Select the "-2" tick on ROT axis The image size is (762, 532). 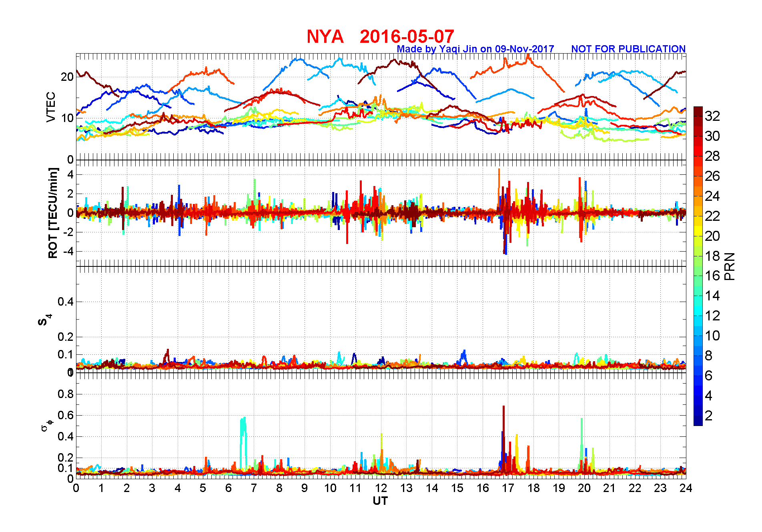(x=68, y=232)
